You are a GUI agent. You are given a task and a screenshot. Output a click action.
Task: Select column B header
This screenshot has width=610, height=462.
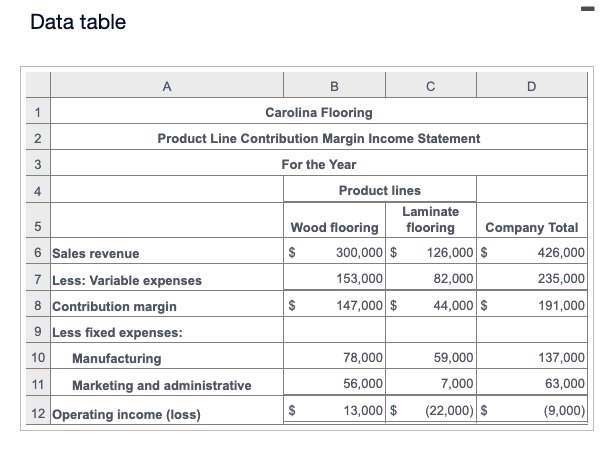tap(334, 85)
